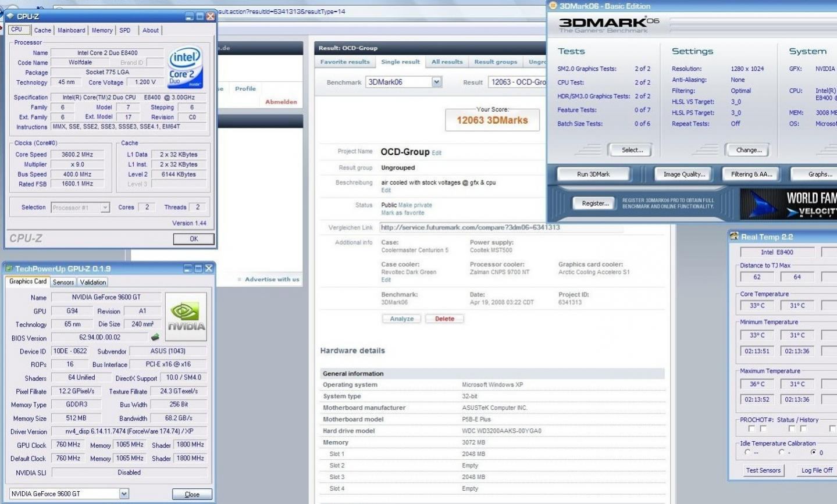
Task: Open the Memory tab in CPU-Z
Action: tap(102, 30)
